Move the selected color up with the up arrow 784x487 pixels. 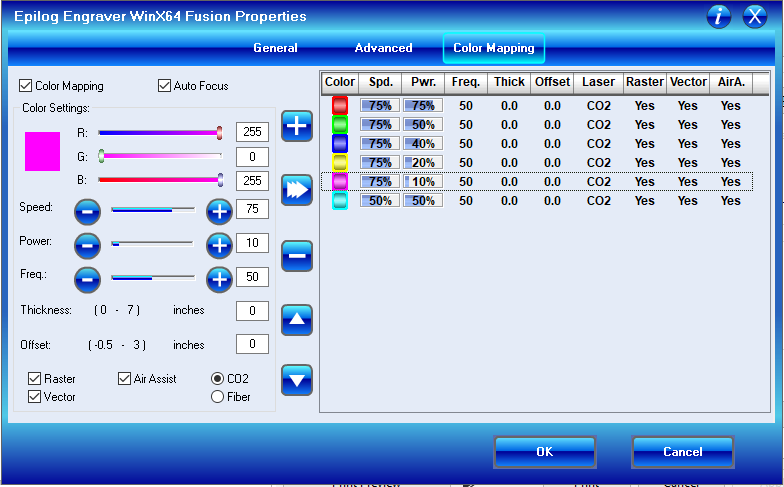tap(296, 320)
